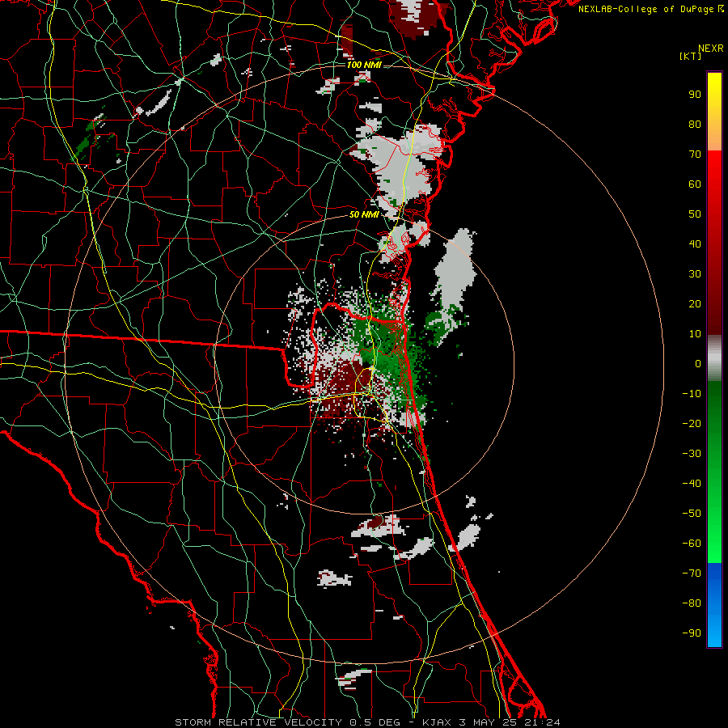Image resolution: width=728 pixels, height=728 pixels.
Task: Click the 70 value on velocity scale
Action: click(x=695, y=154)
